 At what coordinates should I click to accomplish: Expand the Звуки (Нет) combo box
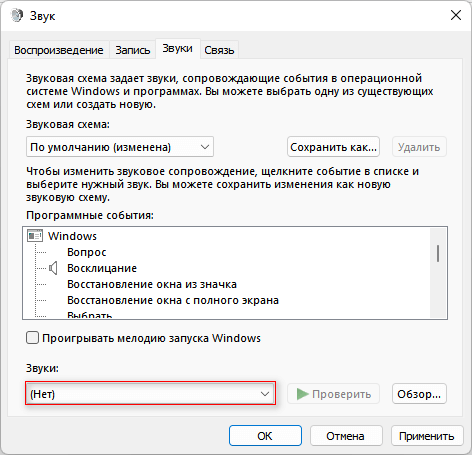point(150,393)
